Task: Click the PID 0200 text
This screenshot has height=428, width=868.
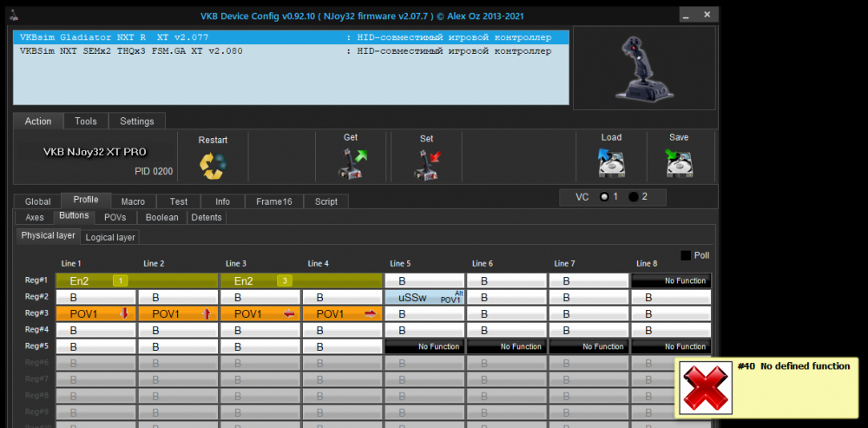Action: pyautogui.click(x=154, y=172)
